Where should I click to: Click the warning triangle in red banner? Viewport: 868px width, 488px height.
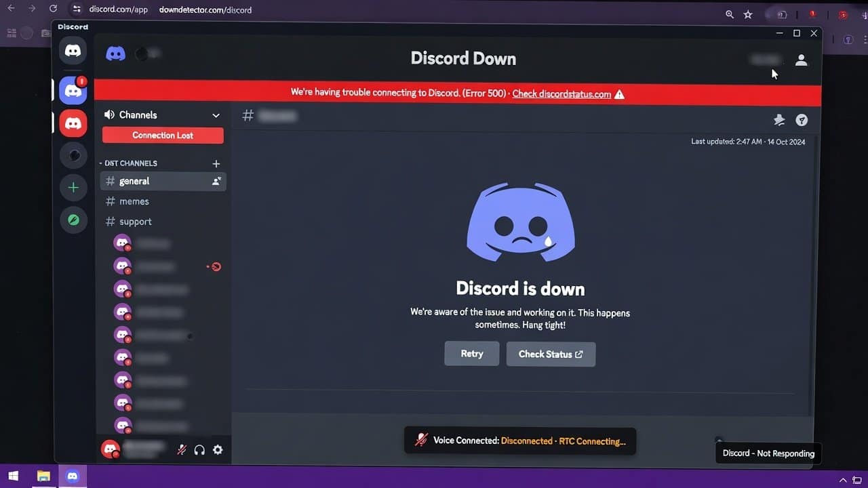[619, 94]
